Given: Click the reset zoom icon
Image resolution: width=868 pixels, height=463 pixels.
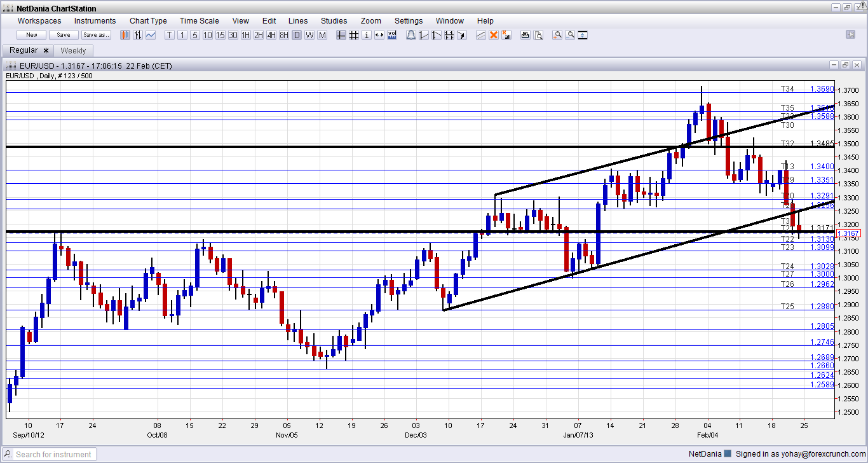Looking at the screenshot, I should pyautogui.click(x=583, y=35).
